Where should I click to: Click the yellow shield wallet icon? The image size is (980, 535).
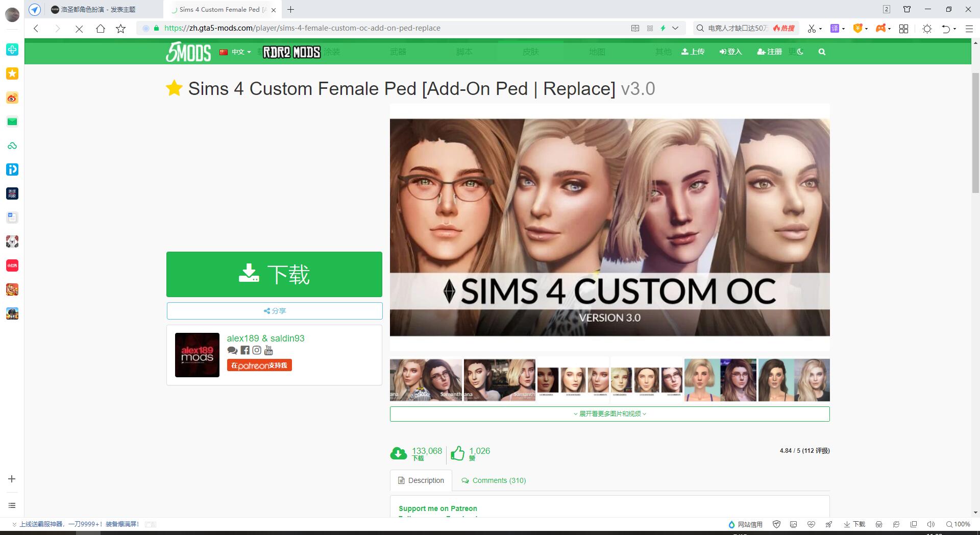(857, 29)
